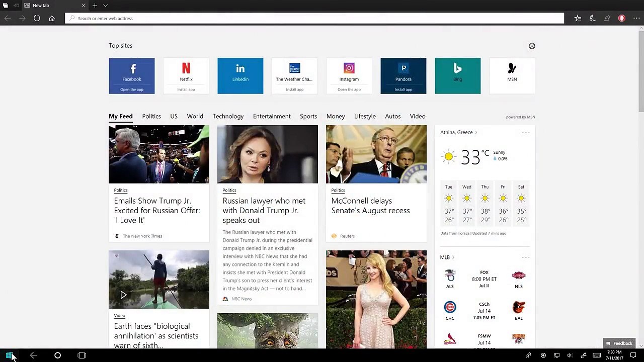Image resolution: width=644 pixels, height=362 pixels.
Task: Click the CHC vs BAL game row
Action: (x=485, y=311)
